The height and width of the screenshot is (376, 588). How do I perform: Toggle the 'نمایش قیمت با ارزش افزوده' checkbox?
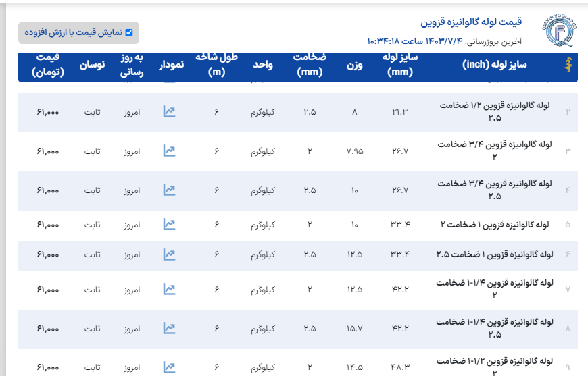pos(130,32)
